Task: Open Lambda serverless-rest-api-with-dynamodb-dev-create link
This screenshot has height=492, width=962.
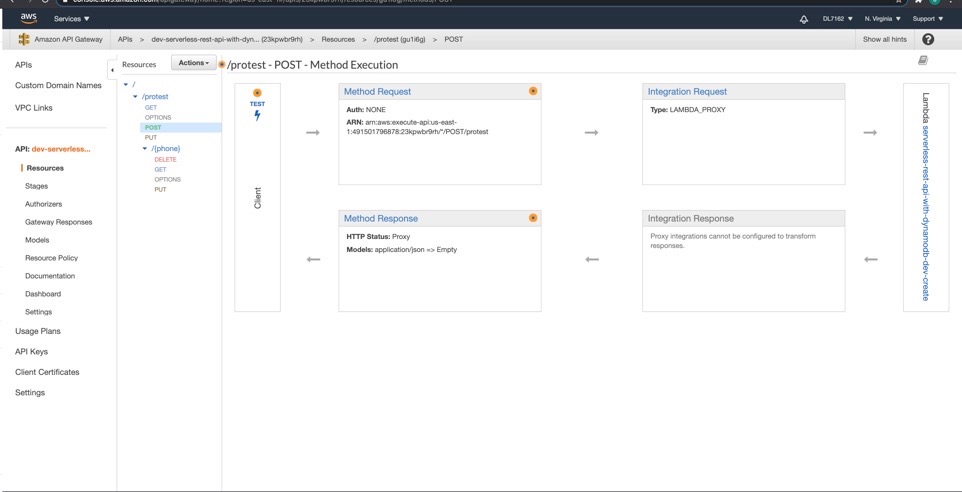Action: [926, 212]
